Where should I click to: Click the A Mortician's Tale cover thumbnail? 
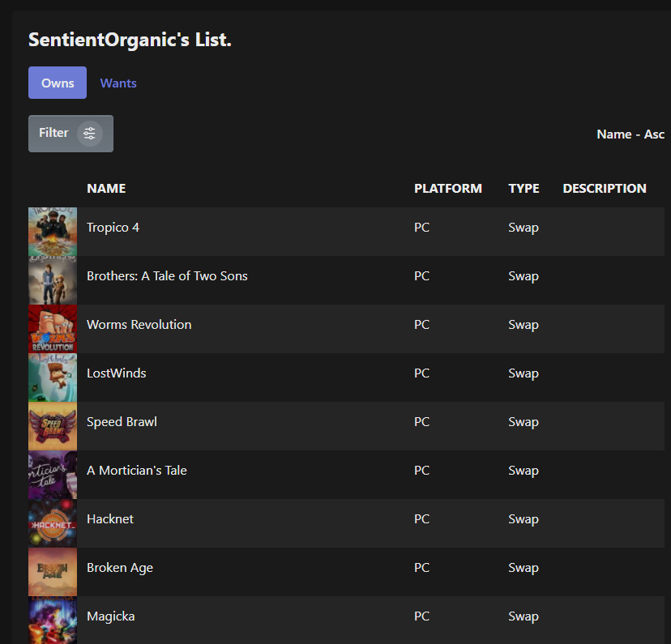click(53, 475)
